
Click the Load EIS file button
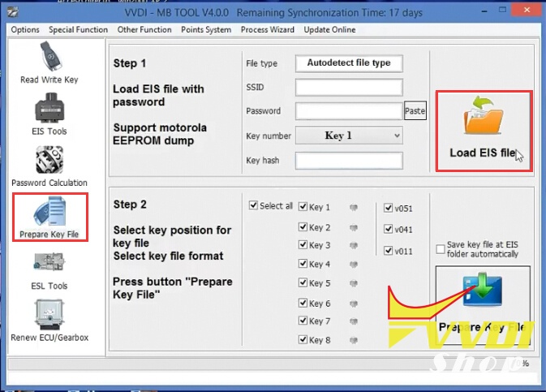coord(484,131)
